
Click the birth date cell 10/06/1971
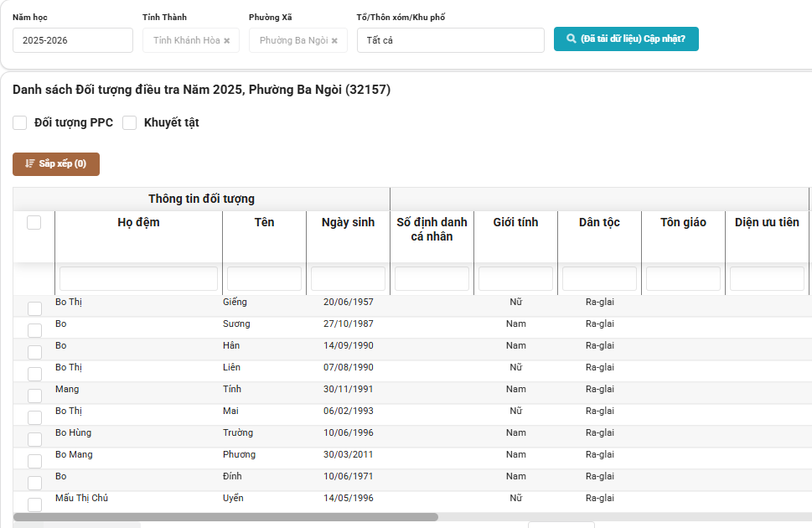(348, 476)
